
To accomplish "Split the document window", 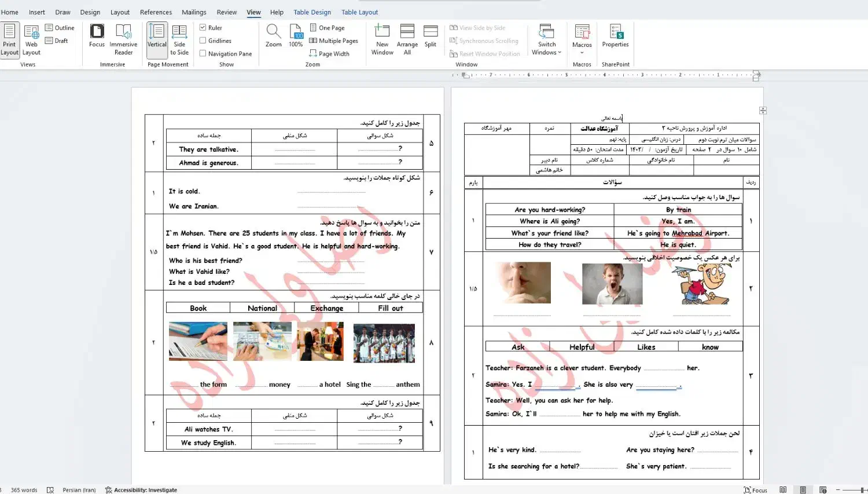I will [x=430, y=36].
